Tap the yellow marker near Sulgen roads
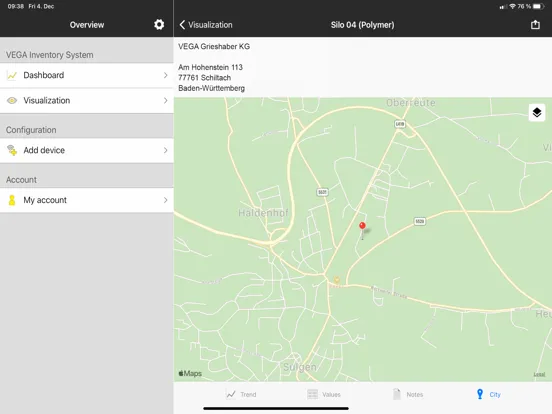 (337, 280)
